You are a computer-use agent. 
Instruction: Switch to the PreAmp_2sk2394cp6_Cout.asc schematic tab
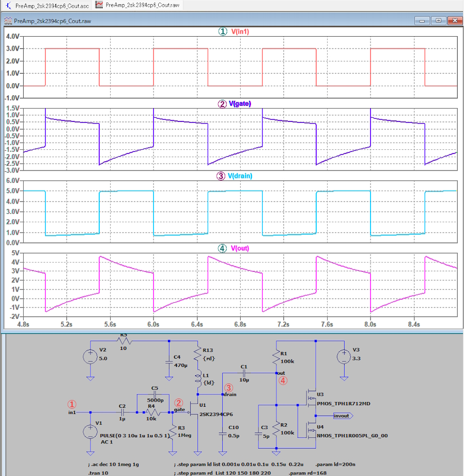[x=48, y=6]
